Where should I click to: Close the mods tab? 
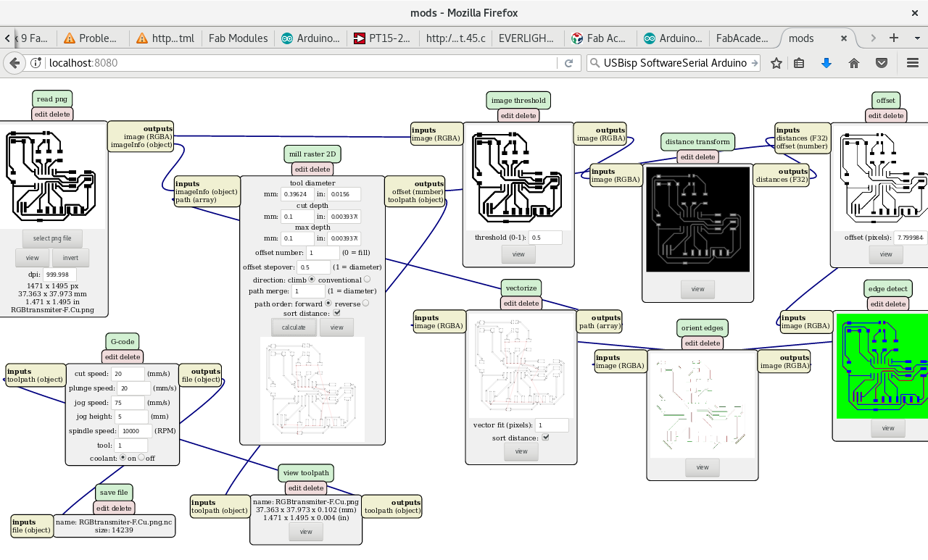point(844,38)
